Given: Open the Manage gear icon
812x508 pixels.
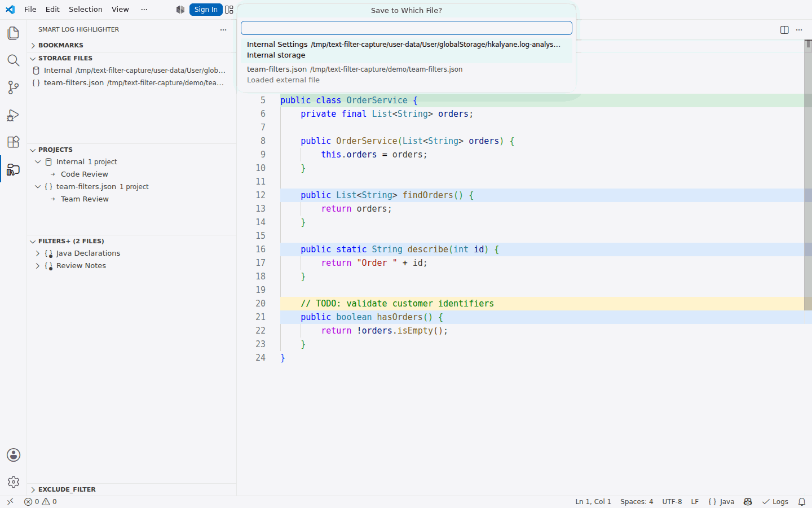Looking at the screenshot, I should (x=14, y=482).
